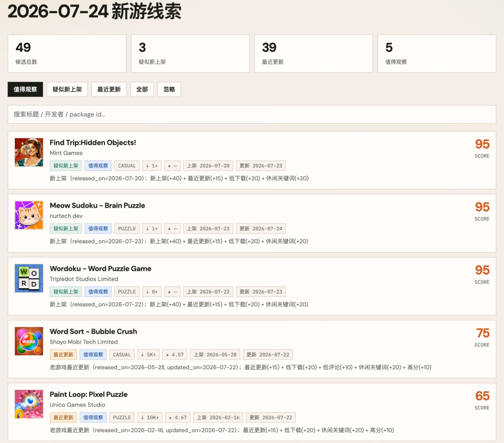504x443 pixels.
Task: Click the 值得观察 5 stat card
Action: pyautogui.click(x=437, y=54)
